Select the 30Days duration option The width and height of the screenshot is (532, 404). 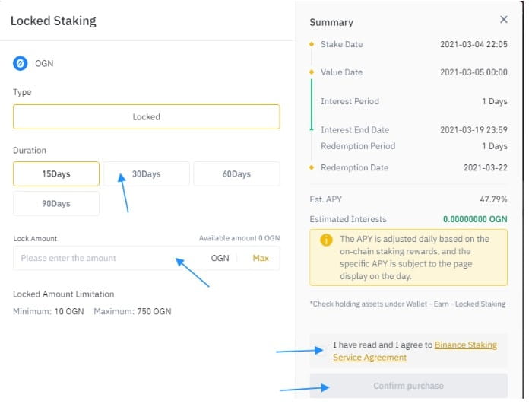146,173
